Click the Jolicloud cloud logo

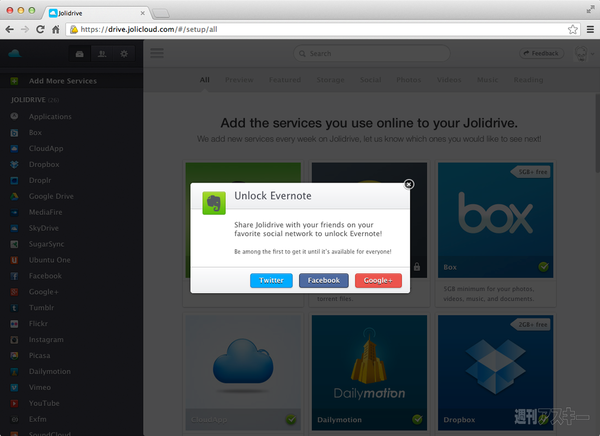[x=15, y=54]
